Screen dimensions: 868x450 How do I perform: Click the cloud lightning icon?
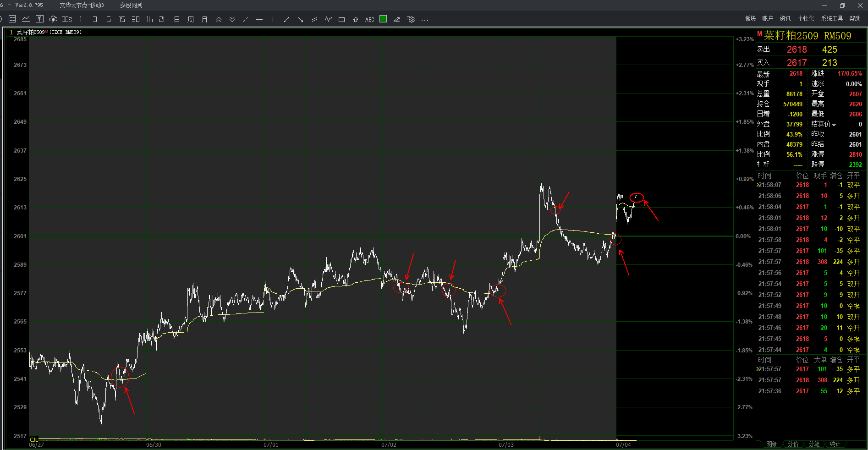point(53,19)
